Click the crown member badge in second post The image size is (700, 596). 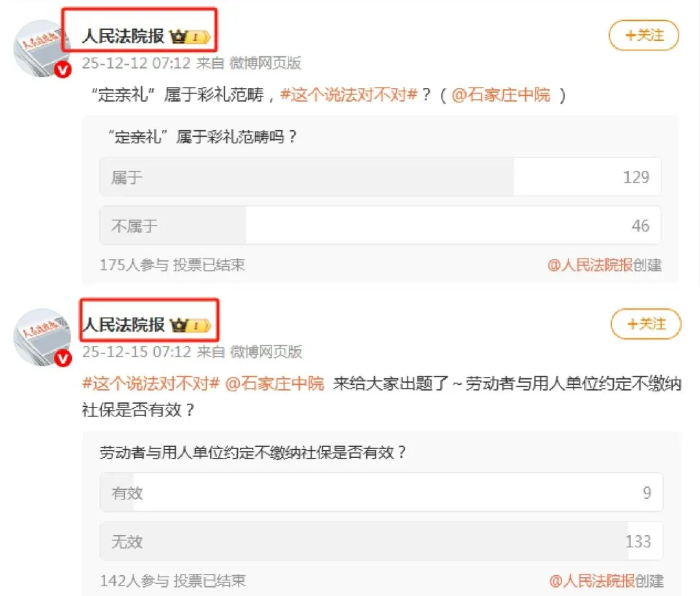[191, 325]
